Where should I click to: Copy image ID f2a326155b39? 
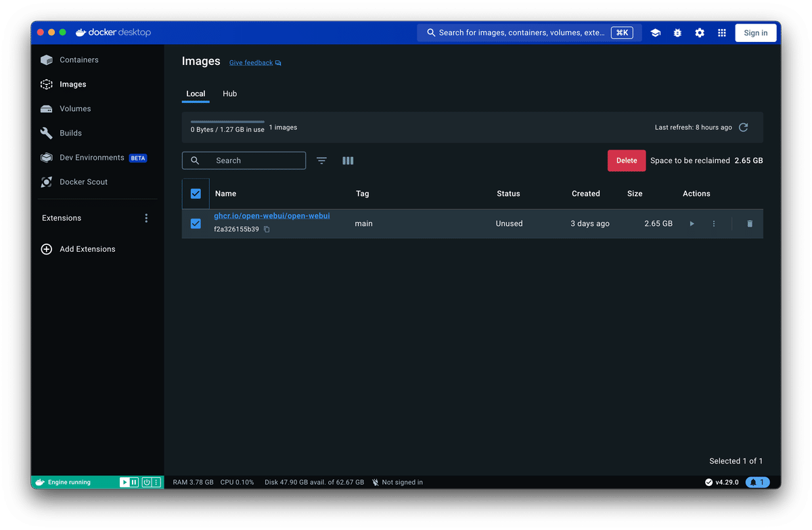click(267, 229)
